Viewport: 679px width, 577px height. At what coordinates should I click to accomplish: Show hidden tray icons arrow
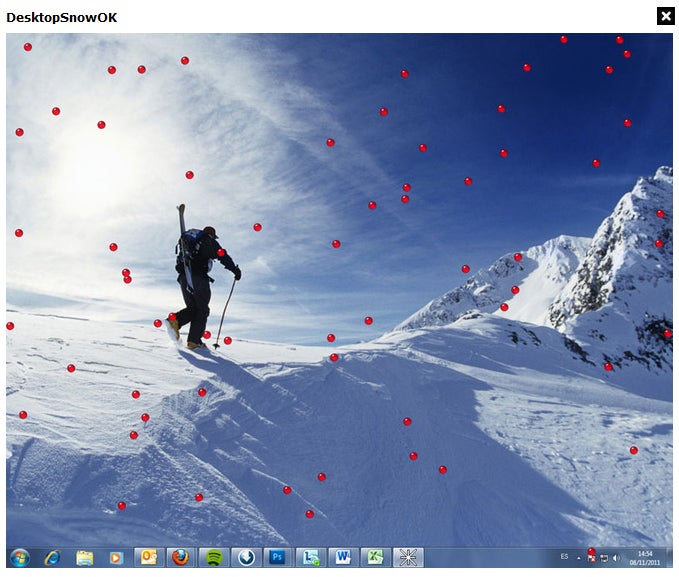click(x=579, y=558)
